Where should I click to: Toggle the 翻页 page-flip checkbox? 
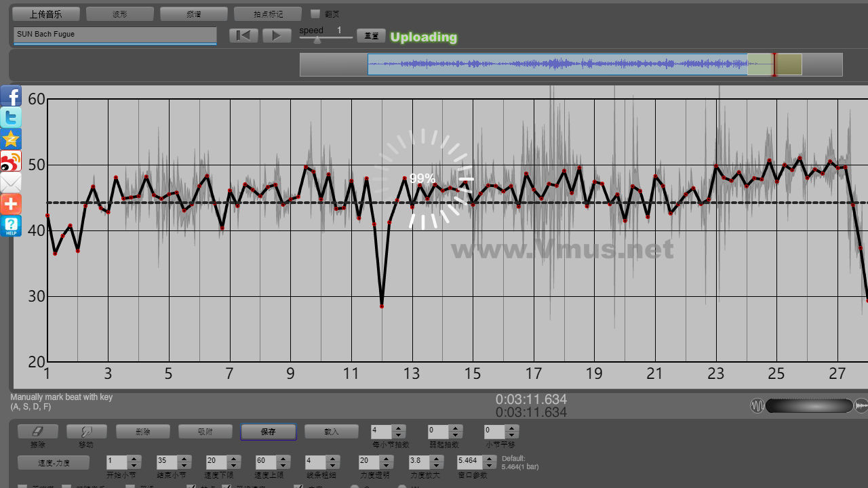[315, 14]
